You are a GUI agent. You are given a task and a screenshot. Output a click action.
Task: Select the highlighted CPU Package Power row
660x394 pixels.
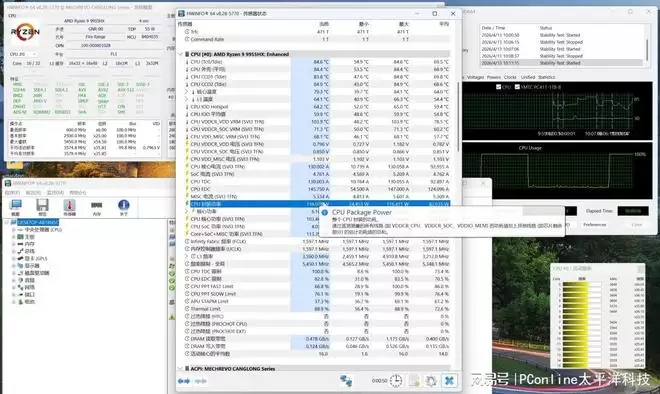(x=318, y=204)
